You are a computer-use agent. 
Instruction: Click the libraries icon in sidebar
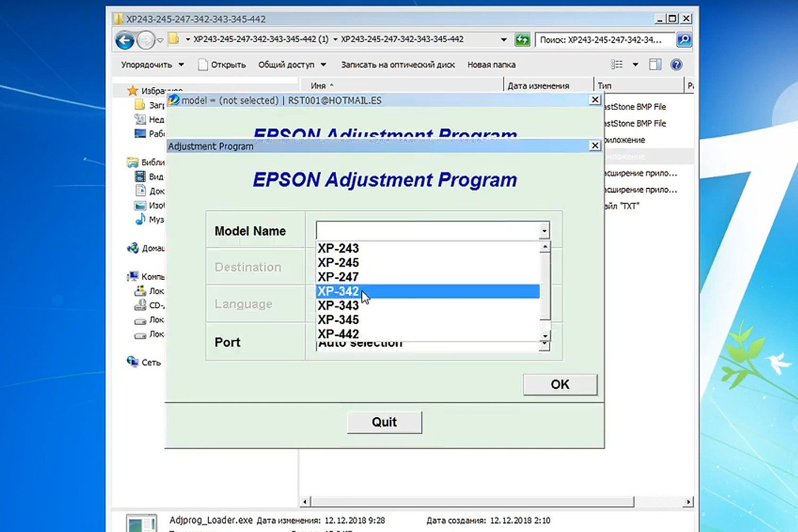[x=132, y=162]
